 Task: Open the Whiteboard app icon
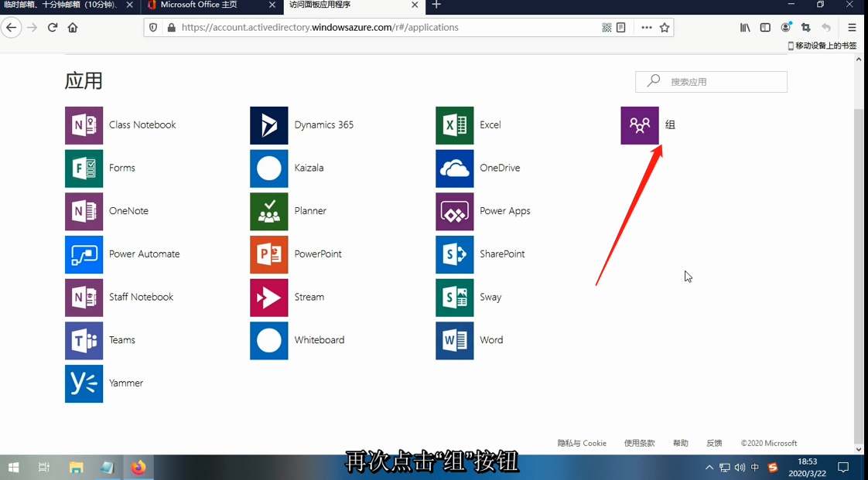[269, 341]
